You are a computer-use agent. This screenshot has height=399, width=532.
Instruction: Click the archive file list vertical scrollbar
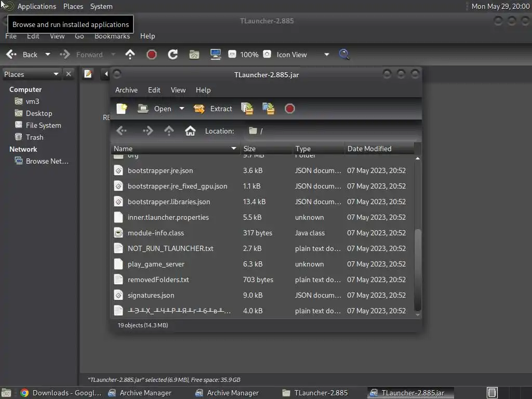tap(418, 270)
